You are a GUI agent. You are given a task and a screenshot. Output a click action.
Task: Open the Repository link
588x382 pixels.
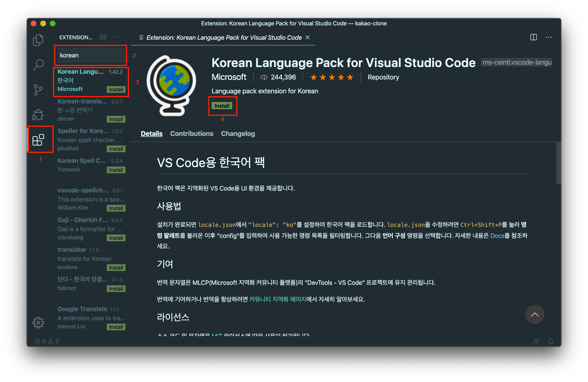coord(383,77)
